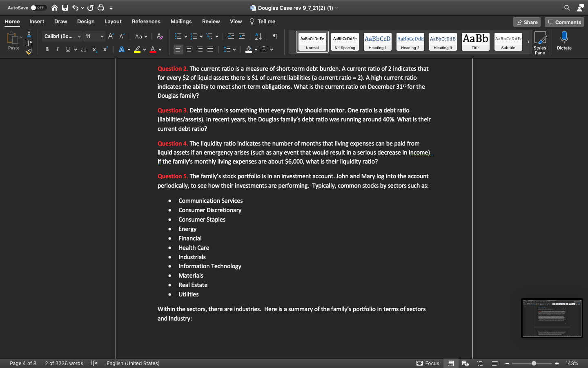Open the Review tab
588x368 pixels.
(211, 21)
